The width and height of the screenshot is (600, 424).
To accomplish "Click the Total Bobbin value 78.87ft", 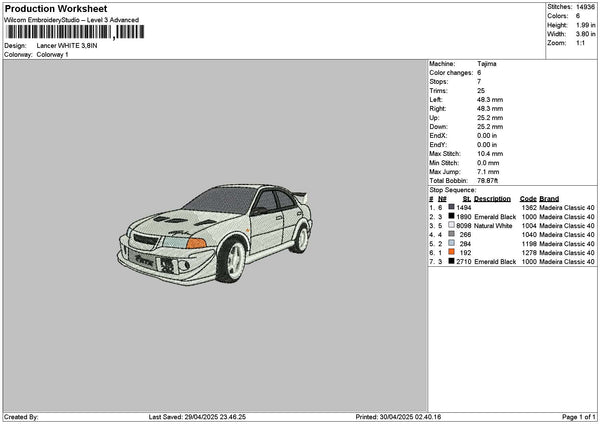I will 488,181.
